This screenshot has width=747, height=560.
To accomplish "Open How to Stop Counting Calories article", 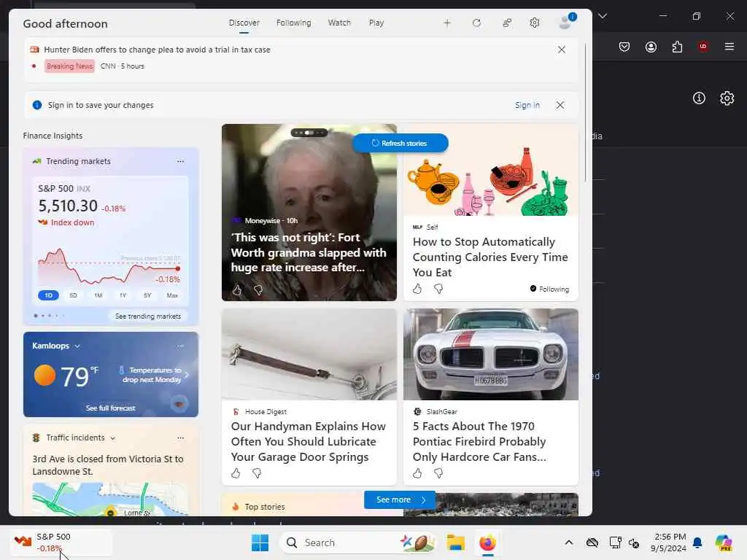I will click(490, 257).
